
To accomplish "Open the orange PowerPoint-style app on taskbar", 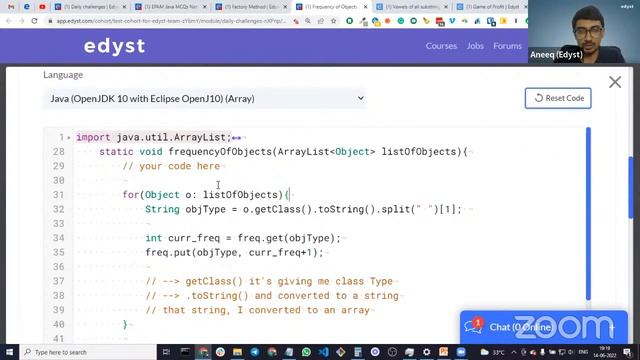I will (444, 352).
